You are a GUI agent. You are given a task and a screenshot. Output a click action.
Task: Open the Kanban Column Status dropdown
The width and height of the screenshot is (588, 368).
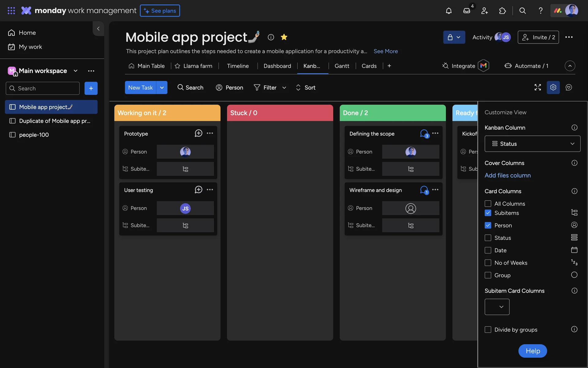[x=532, y=144]
